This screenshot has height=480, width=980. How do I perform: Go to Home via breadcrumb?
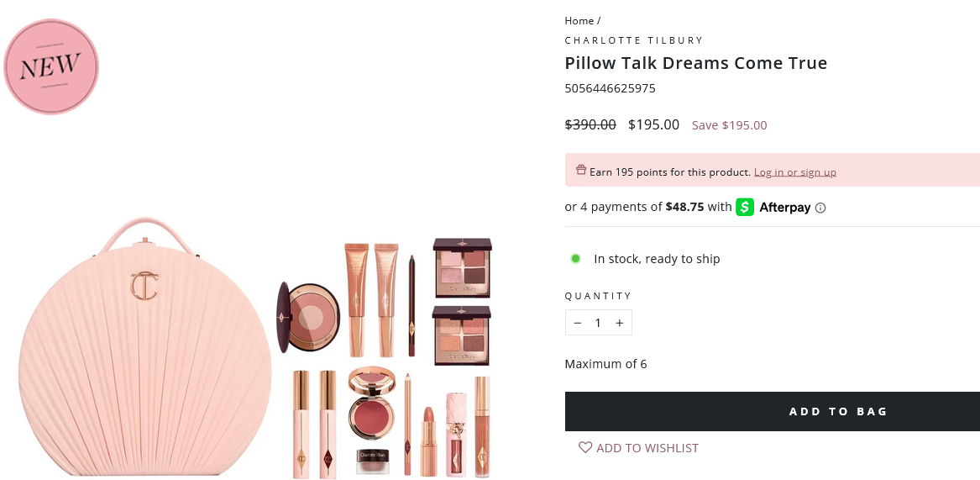[x=579, y=21]
